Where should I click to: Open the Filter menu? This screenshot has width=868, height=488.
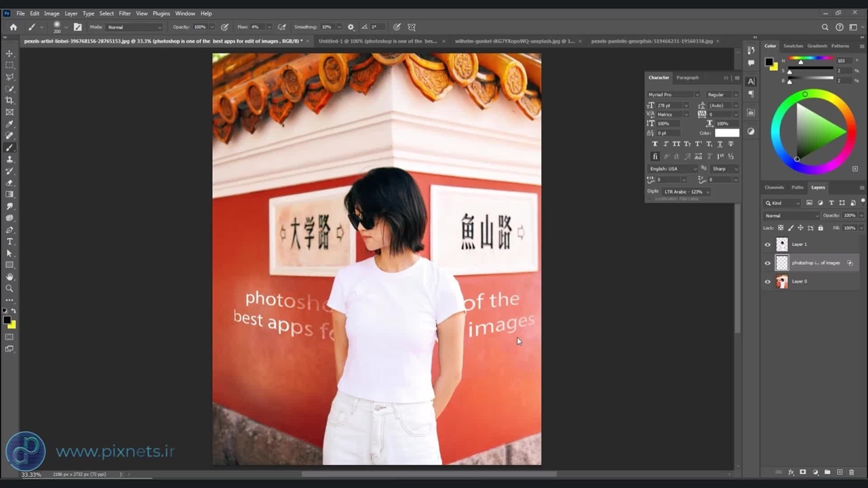point(125,14)
